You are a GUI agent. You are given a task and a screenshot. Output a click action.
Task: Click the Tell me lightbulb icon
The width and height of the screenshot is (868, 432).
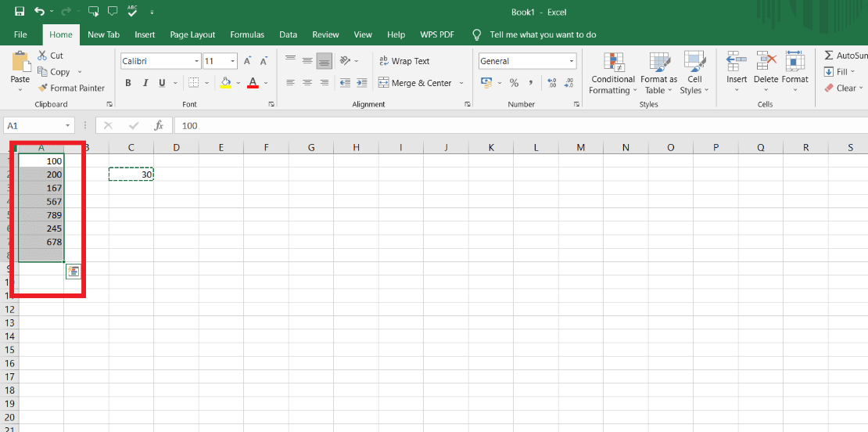[476, 34]
